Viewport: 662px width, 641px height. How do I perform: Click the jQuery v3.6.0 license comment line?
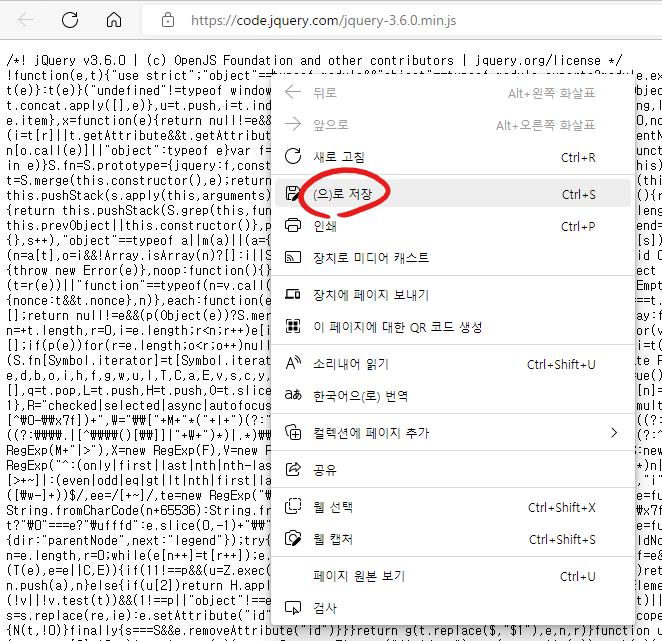click(314, 60)
